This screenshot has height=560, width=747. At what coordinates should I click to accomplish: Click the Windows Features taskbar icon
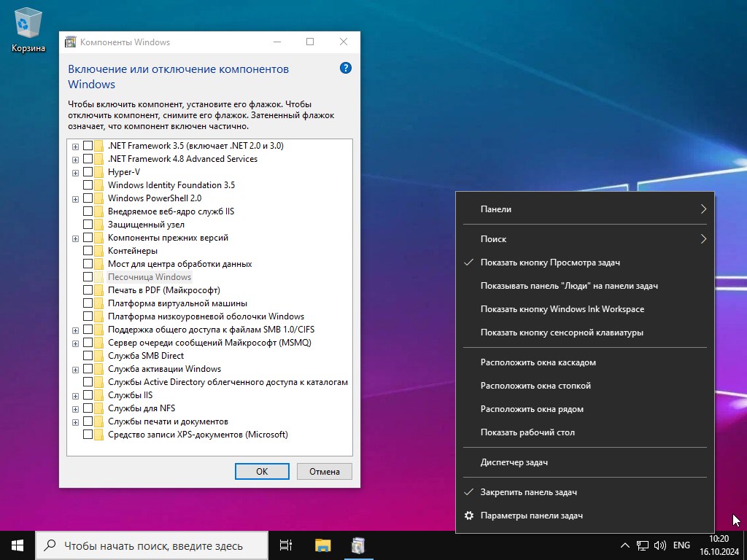(358, 545)
